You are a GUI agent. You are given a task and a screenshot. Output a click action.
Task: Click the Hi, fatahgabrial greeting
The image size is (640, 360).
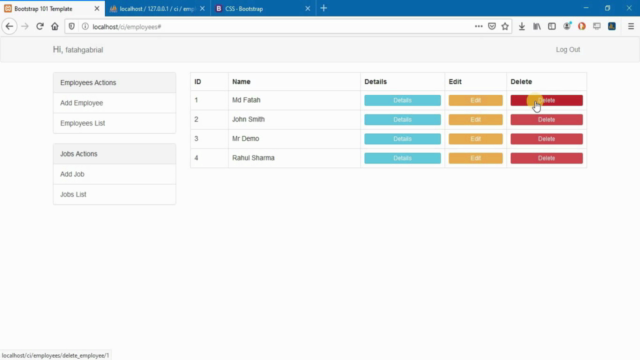tap(78, 50)
